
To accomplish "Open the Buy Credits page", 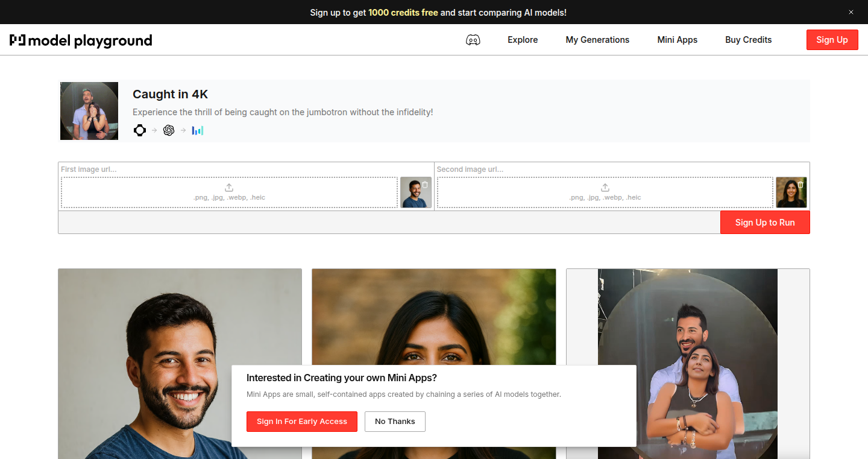I will [749, 40].
